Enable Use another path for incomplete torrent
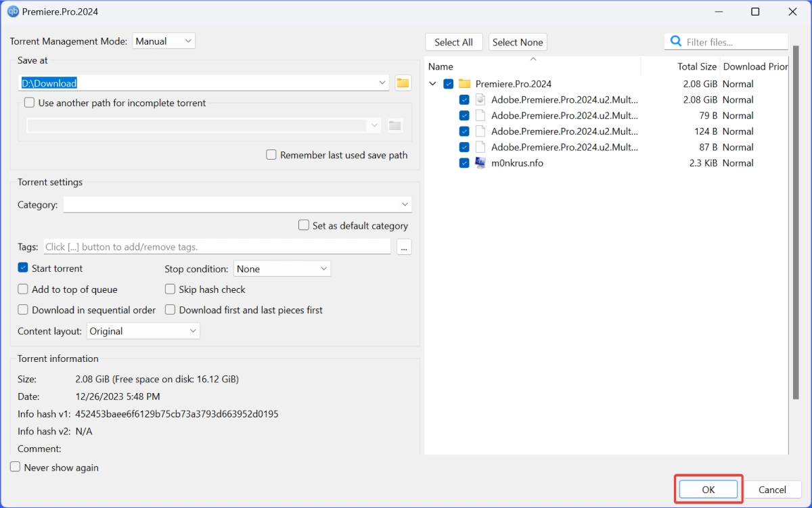 click(29, 103)
